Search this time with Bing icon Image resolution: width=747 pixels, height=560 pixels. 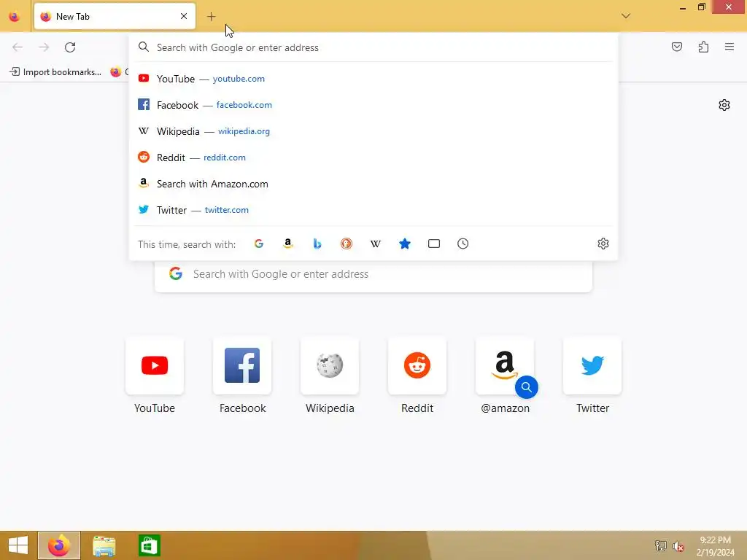click(317, 244)
